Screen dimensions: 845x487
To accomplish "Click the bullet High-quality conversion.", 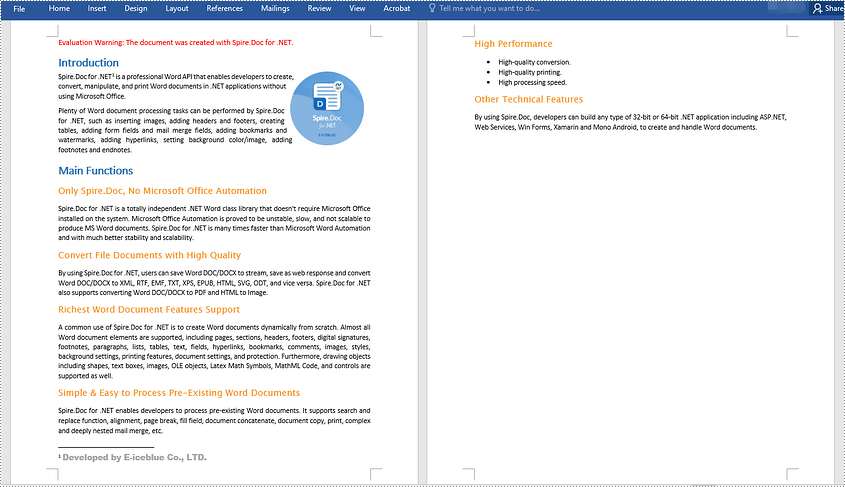I will tap(534, 62).
